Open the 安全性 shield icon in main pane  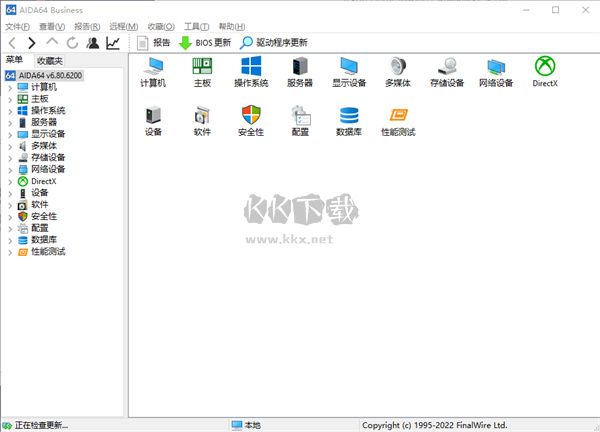251,121
